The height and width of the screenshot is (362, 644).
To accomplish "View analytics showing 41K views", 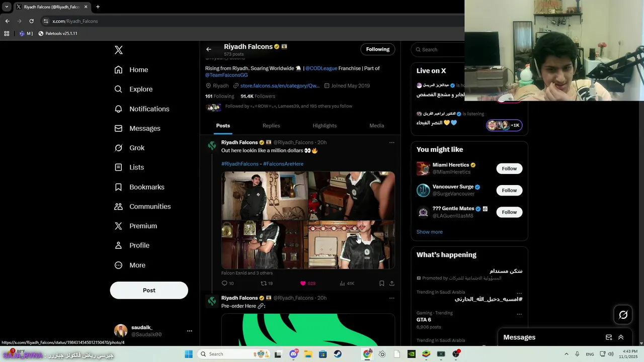I will (x=347, y=284).
